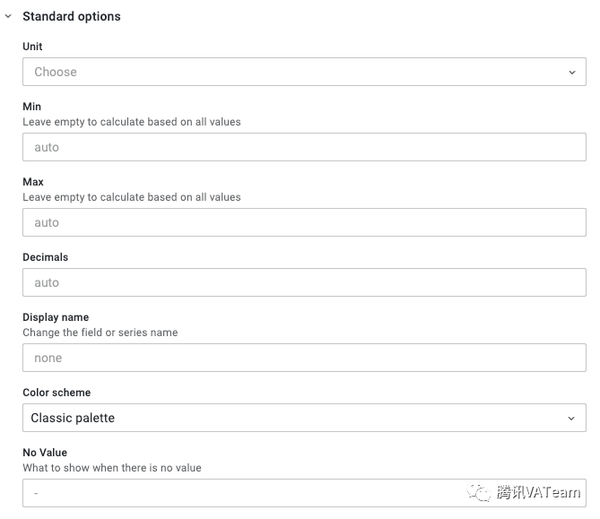Click the WeChat logo watermark icon

tap(482, 492)
